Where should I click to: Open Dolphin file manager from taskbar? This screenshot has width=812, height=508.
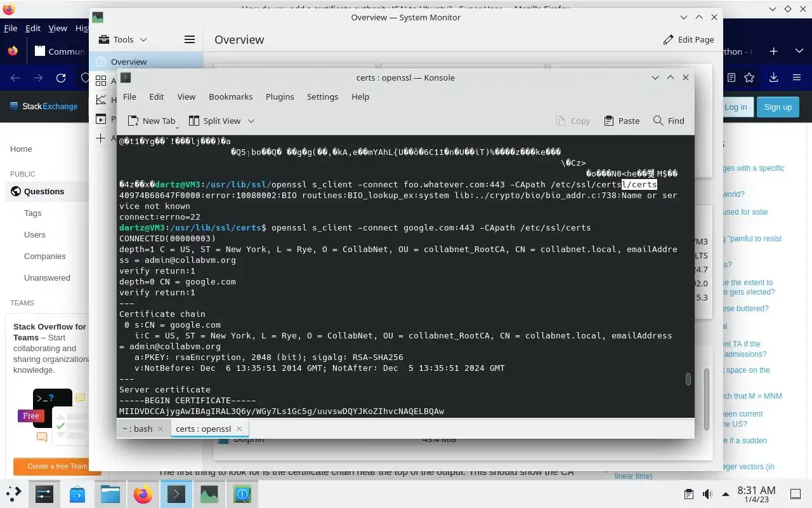pos(110,493)
